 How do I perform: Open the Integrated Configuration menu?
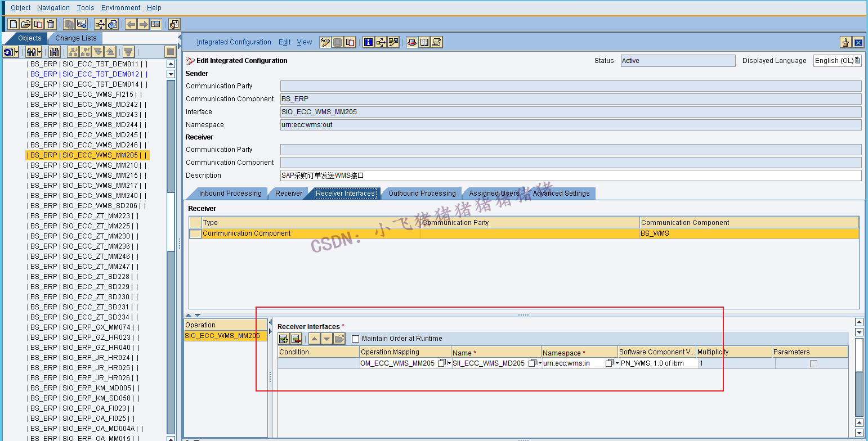234,42
